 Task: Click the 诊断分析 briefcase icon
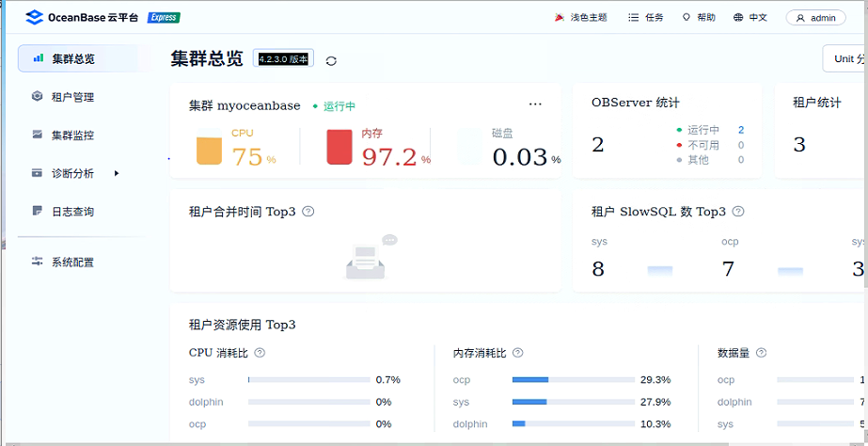point(37,173)
